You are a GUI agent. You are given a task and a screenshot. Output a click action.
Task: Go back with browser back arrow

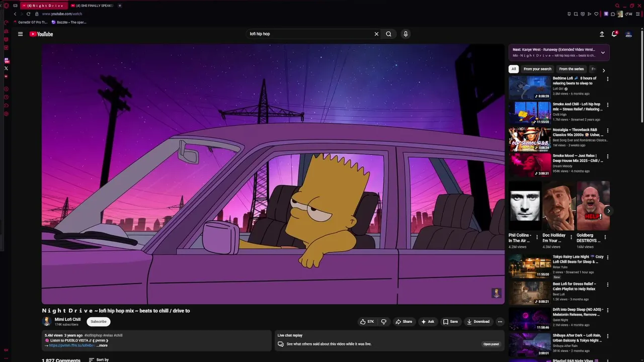(15, 14)
